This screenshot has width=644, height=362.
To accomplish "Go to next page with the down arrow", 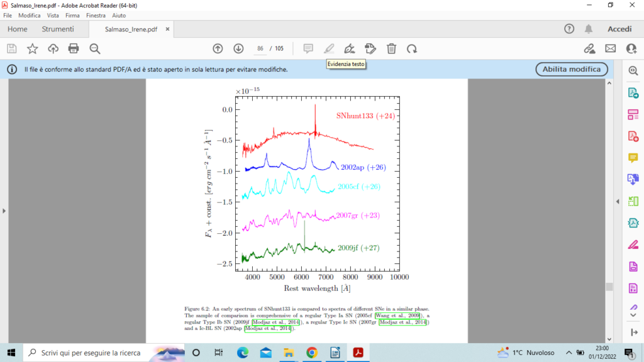I will [x=238, y=48].
